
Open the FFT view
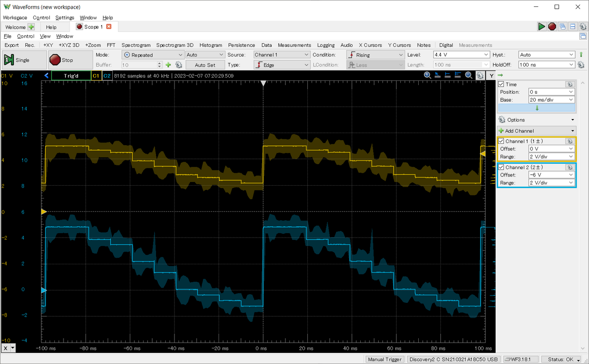click(111, 45)
